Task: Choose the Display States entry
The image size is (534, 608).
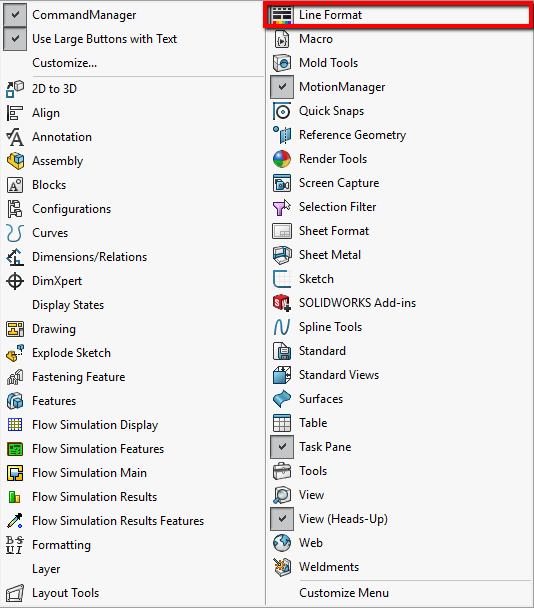Action: 68,305
